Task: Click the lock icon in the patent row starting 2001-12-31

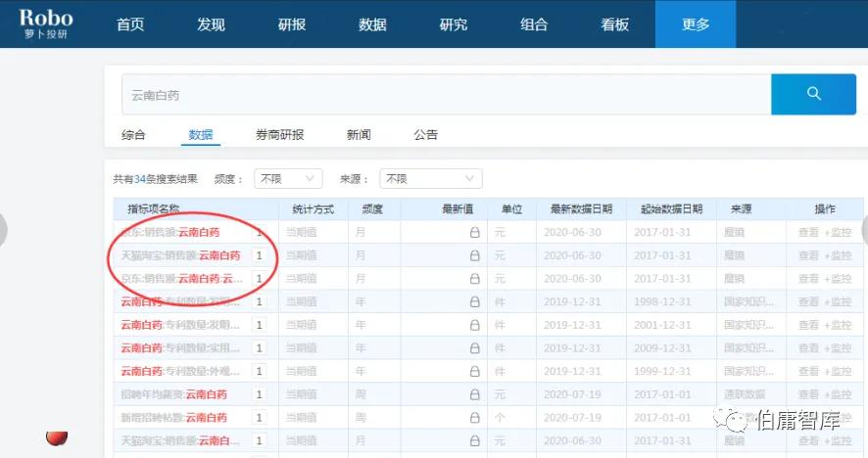Action: click(x=474, y=325)
